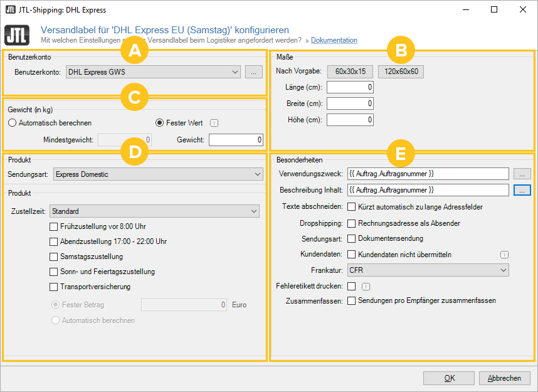
Task: Maximize the JTL-Shipping window
Action: click(494, 9)
